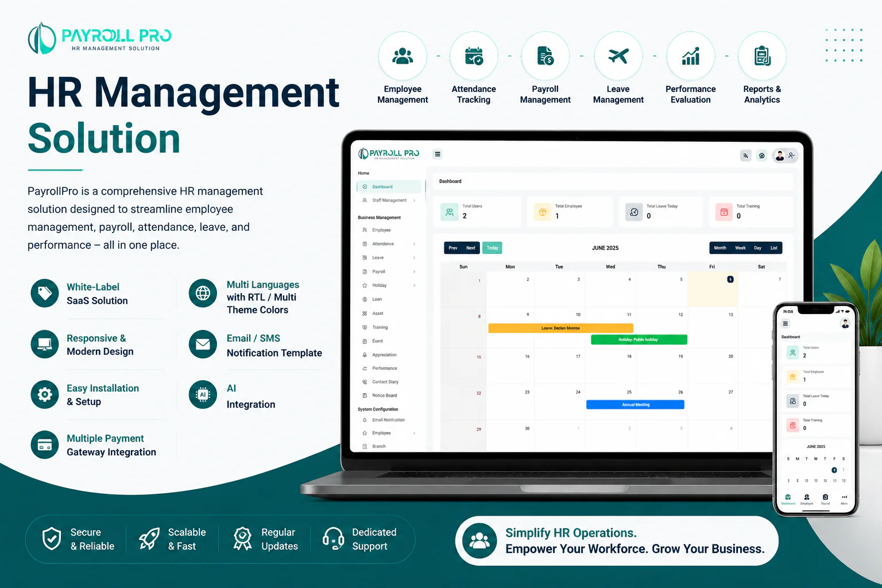Expand System Configuration Employee submenu

[x=389, y=433]
